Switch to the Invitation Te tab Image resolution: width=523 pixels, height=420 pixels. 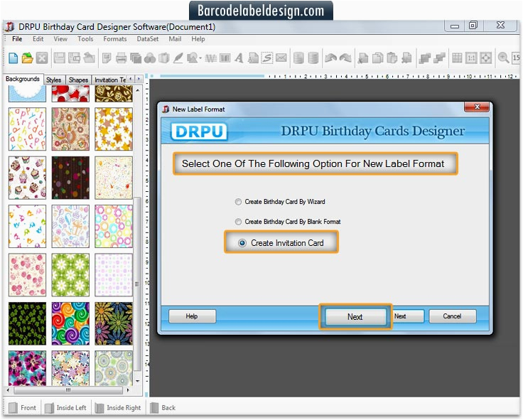(109, 80)
